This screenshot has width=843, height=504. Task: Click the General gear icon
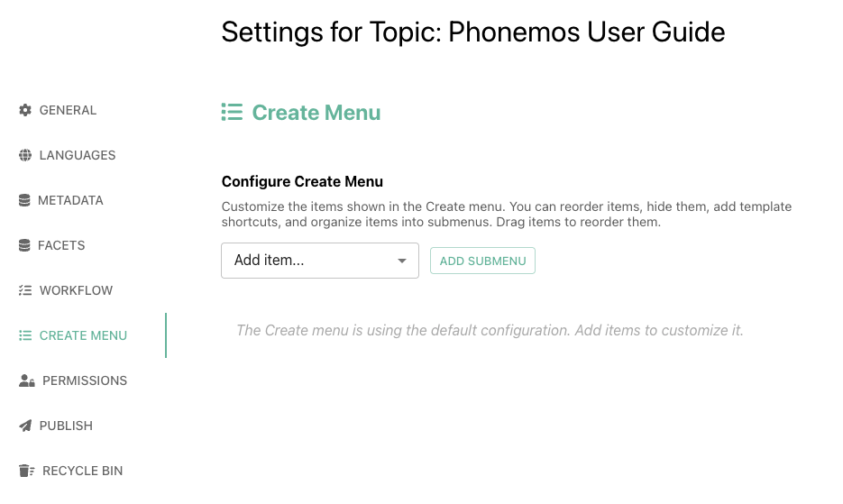click(x=25, y=110)
